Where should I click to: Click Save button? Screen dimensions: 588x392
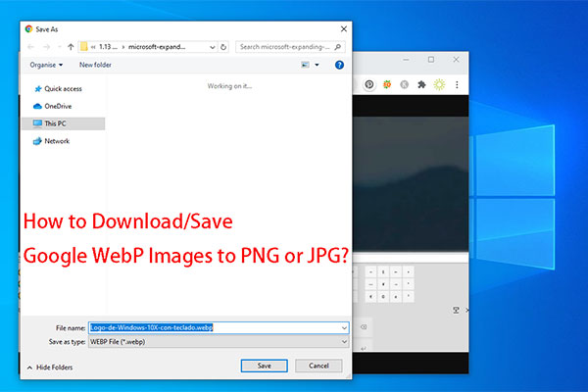tap(265, 366)
